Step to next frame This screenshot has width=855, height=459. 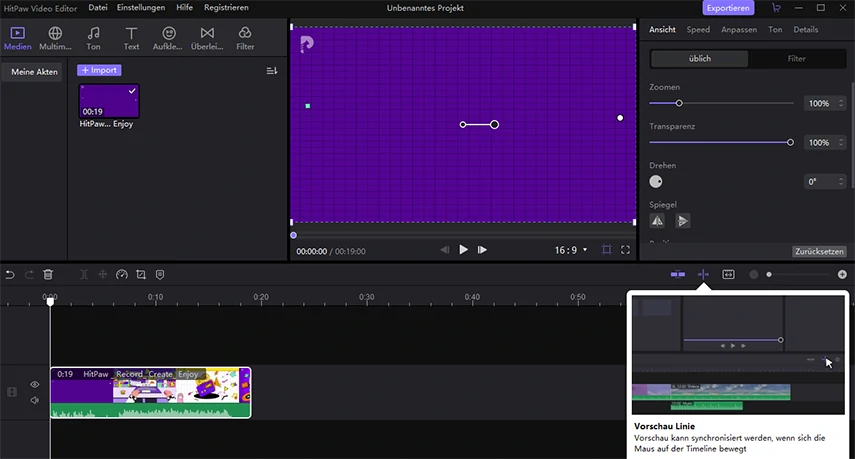click(482, 250)
